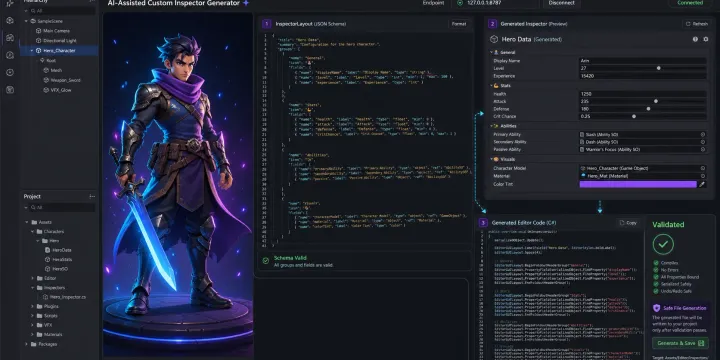
Task: Open Hero Data settings gear
Action: [x=706, y=39]
